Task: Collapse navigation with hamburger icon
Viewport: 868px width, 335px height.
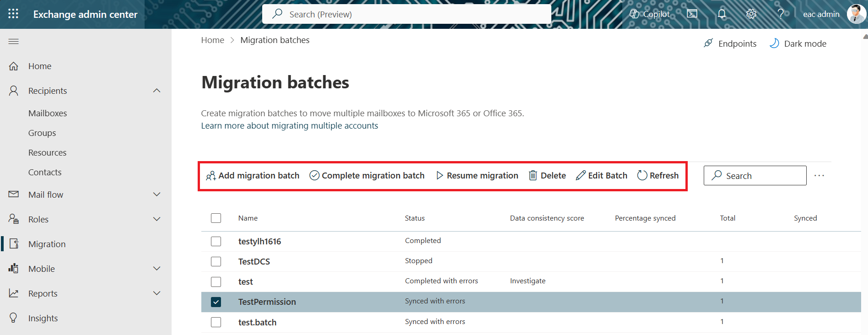Action: (14, 42)
